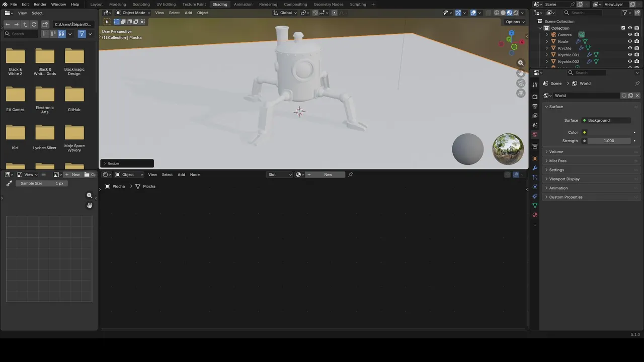
Task: Open the Resize operator panel
Action: pyautogui.click(x=127, y=163)
